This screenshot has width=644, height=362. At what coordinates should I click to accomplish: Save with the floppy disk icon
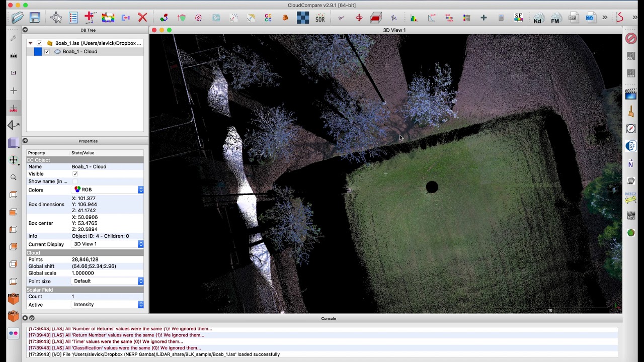click(35, 18)
